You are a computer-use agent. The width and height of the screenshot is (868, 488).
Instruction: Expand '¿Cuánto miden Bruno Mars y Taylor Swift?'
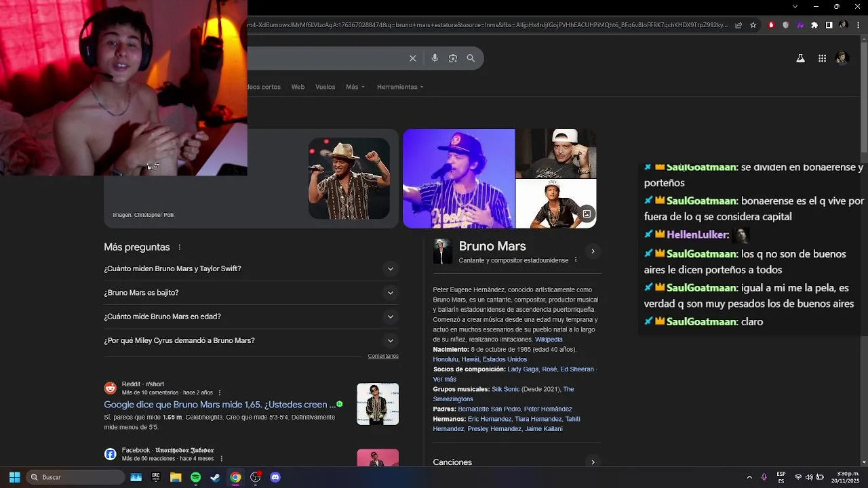(251, 269)
